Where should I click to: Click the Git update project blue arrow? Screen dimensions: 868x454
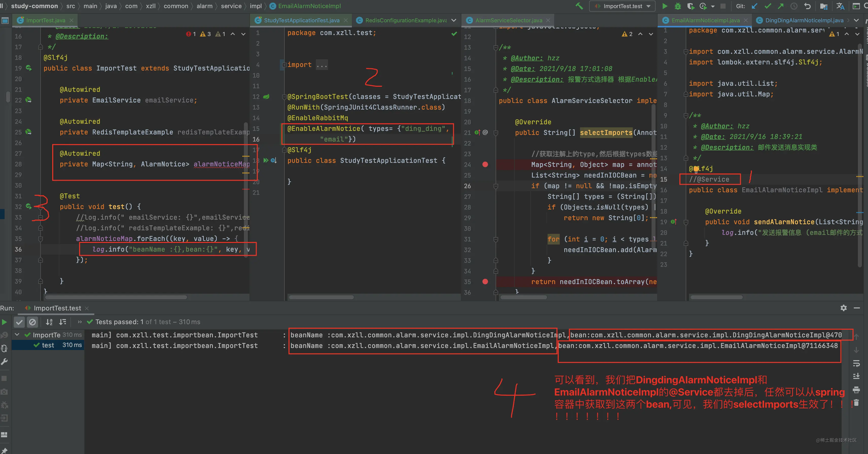tap(755, 6)
